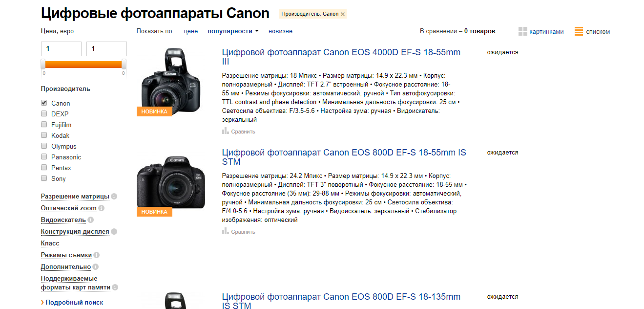The image size is (644, 309).
Task: Expand the Класс filter section
Action: pyautogui.click(x=50, y=243)
